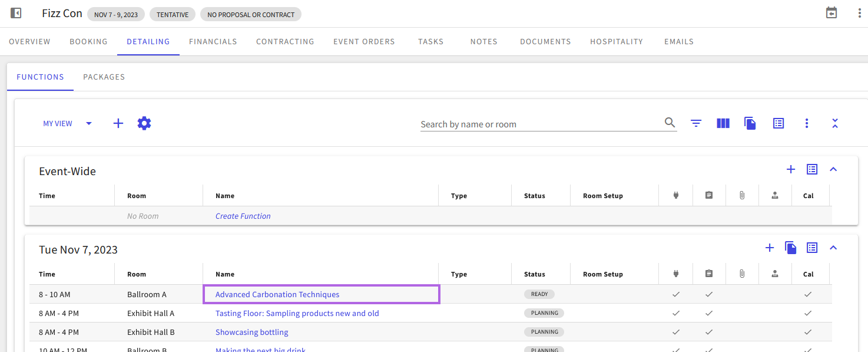Switch to the Packages sub-tab
The image size is (868, 352).
coord(104,77)
